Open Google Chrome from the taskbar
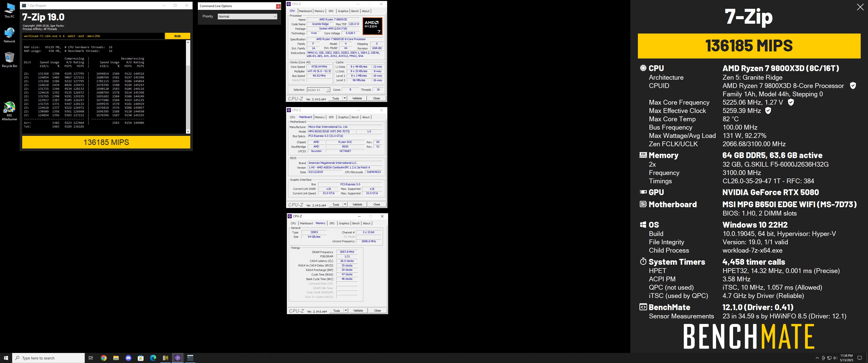 [x=104, y=358]
